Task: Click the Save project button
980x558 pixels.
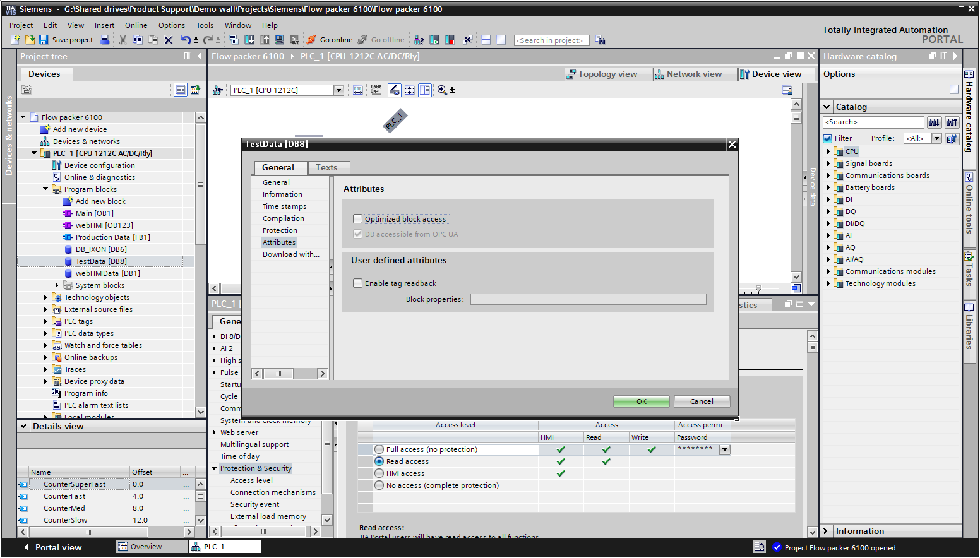Action: [66, 40]
